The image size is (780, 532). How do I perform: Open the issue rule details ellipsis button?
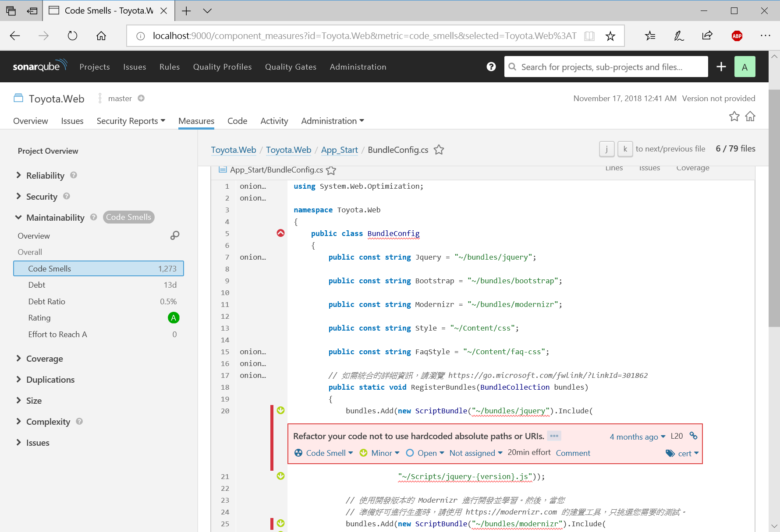(x=554, y=436)
